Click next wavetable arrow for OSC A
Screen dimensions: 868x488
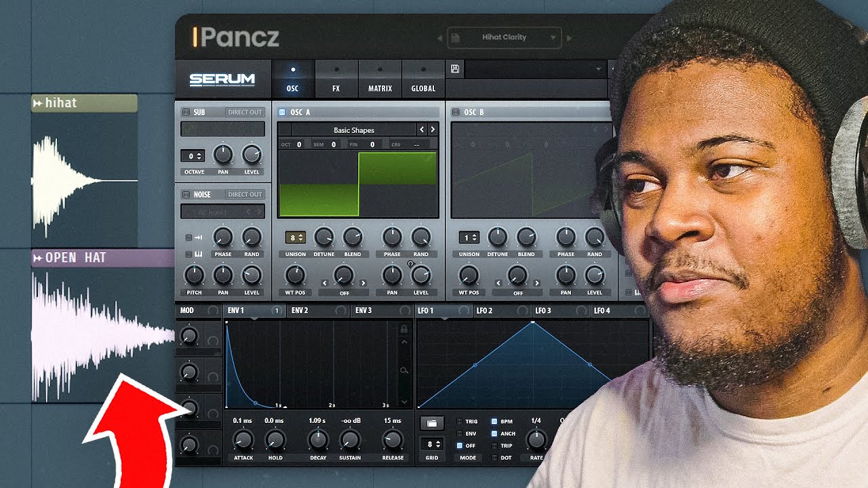433,129
